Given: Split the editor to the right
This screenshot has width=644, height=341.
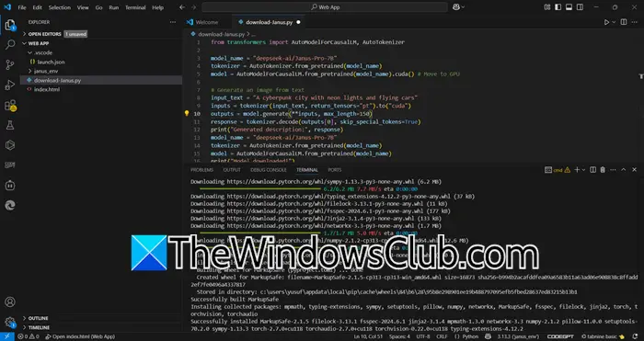Looking at the screenshot, I should (624, 22).
